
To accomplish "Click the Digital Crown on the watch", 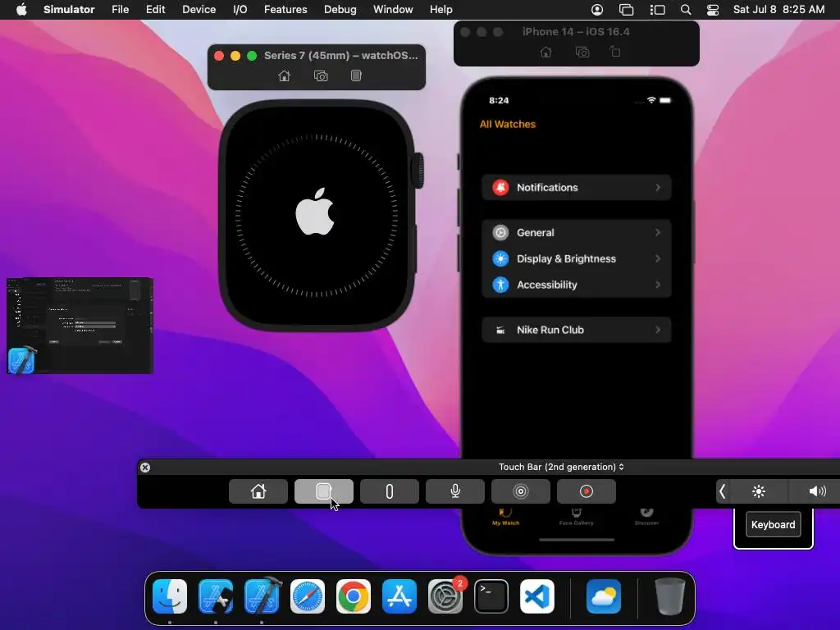I will [x=418, y=171].
